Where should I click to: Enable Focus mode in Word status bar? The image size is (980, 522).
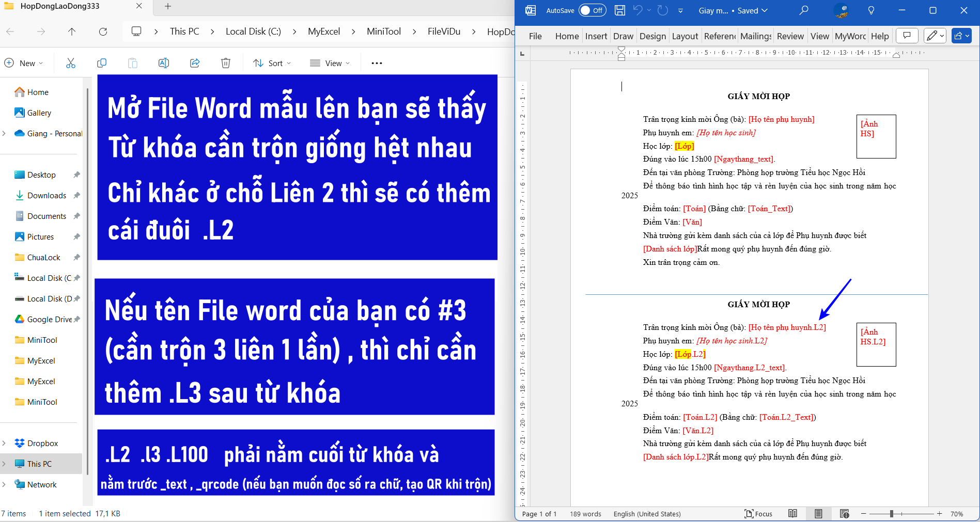(x=758, y=514)
